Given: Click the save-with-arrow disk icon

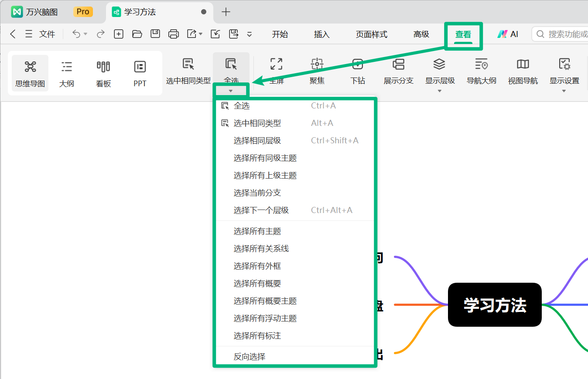Looking at the screenshot, I should pyautogui.click(x=233, y=34).
